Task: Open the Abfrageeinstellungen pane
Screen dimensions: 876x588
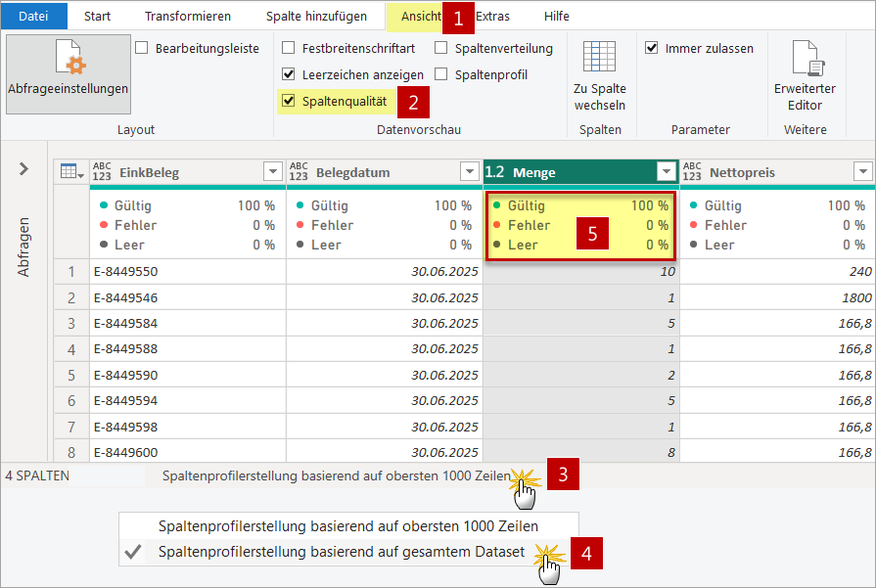Action: [68, 73]
